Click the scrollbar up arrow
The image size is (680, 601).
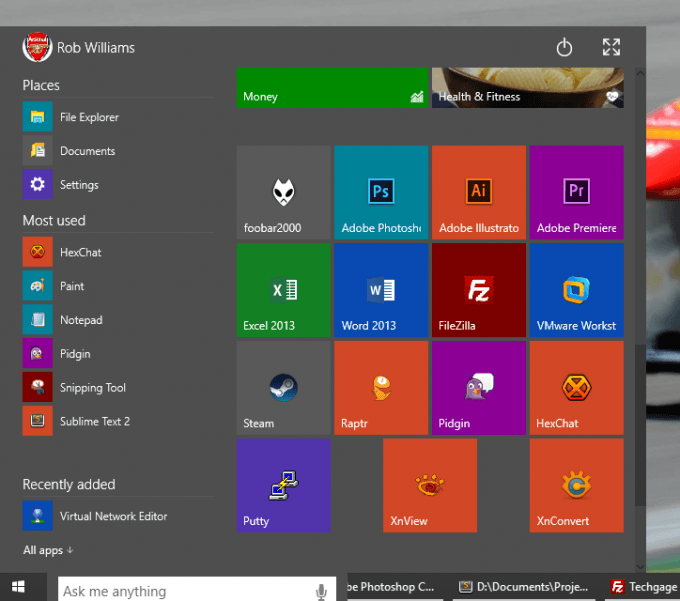[640, 73]
